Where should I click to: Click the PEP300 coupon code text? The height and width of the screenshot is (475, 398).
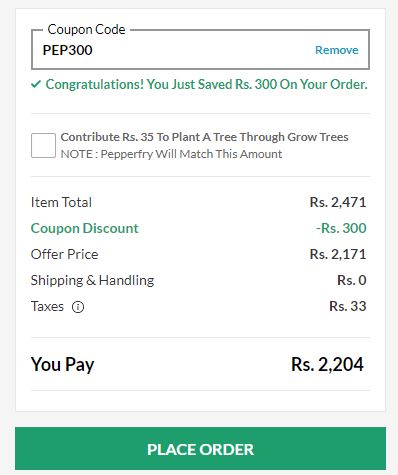(67, 50)
